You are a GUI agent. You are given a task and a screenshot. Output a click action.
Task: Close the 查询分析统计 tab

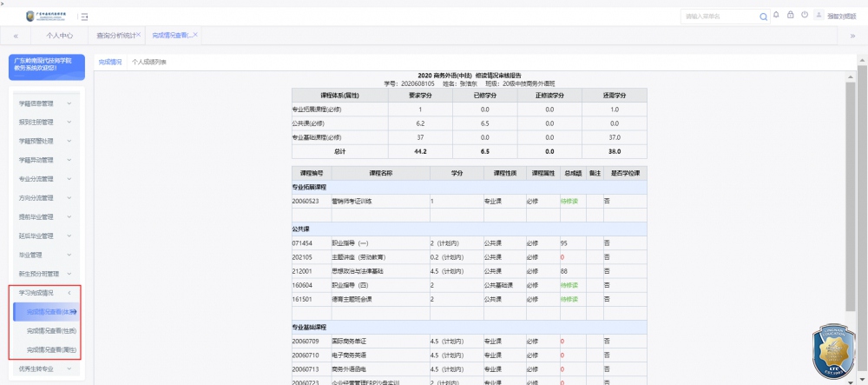pyautogui.click(x=138, y=35)
